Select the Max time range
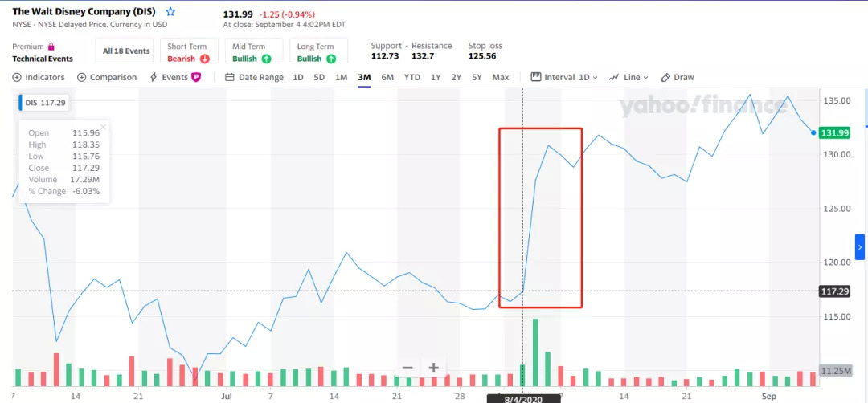868x403 pixels. point(501,78)
